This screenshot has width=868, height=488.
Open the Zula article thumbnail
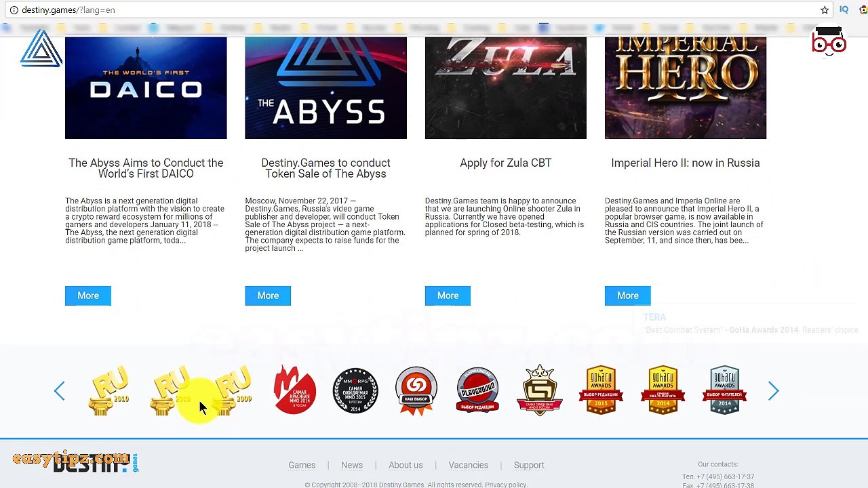506,88
